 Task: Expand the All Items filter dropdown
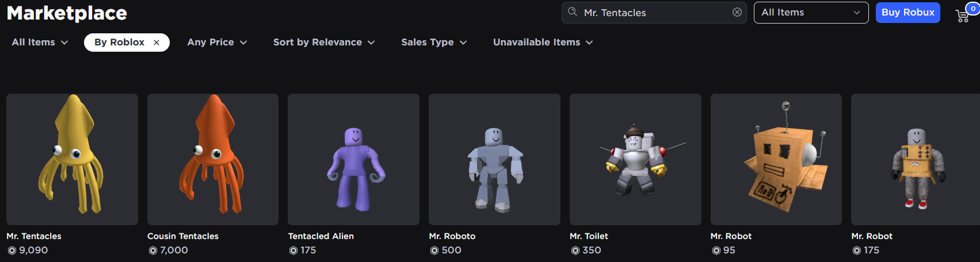pyautogui.click(x=40, y=43)
